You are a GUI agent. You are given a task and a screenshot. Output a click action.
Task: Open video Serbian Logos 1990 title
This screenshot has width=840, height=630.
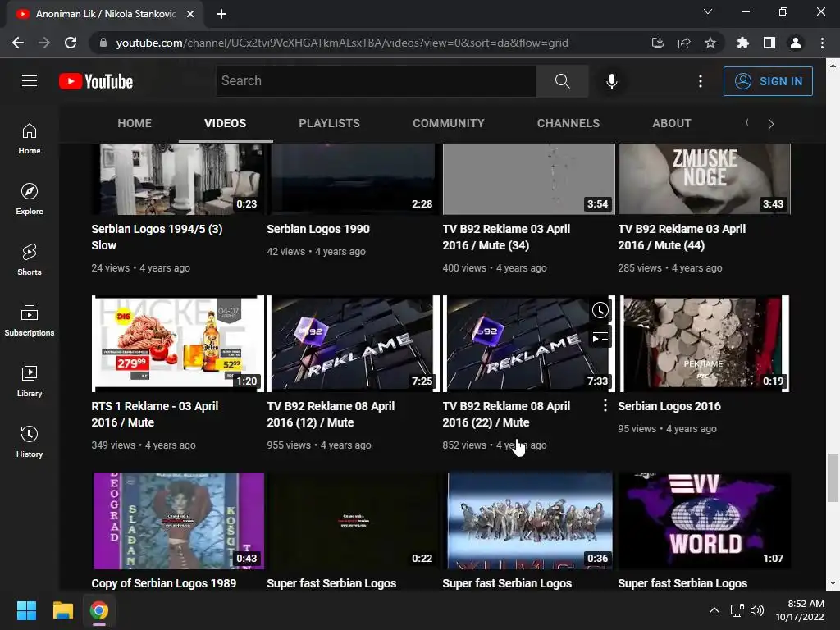tap(318, 229)
